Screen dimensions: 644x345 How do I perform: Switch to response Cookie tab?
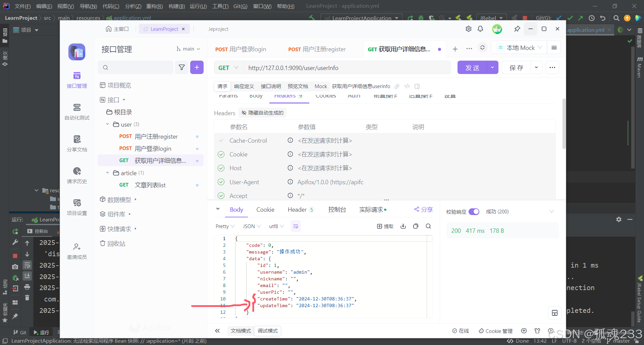pos(265,210)
